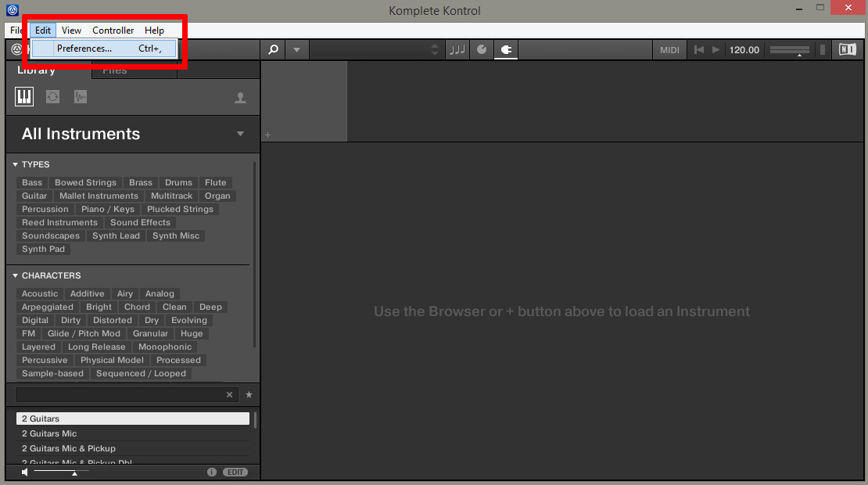Click the EDIT button at bottom
Image resolution: width=868 pixels, height=485 pixels.
(x=235, y=472)
